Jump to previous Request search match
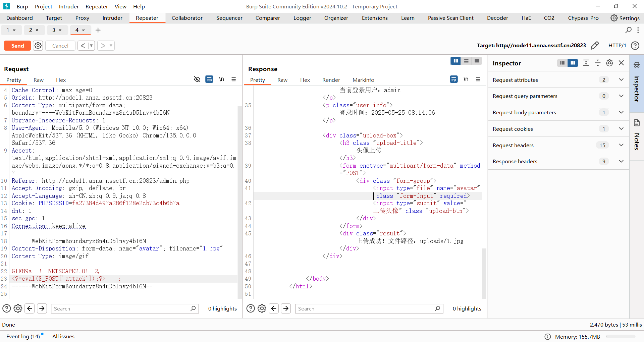The height and width of the screenshot is (342, 644). [x=30, y=308]
